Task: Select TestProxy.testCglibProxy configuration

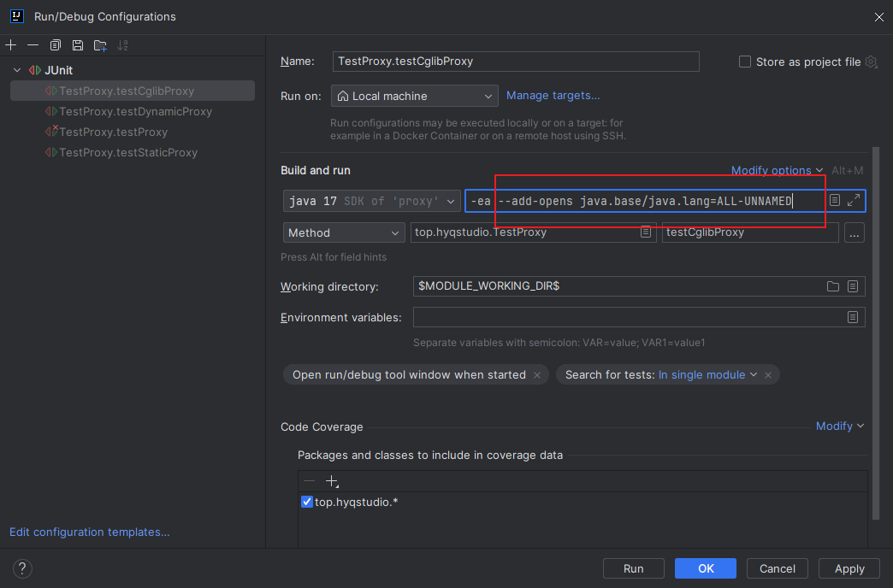Action: tap(132, 91)
